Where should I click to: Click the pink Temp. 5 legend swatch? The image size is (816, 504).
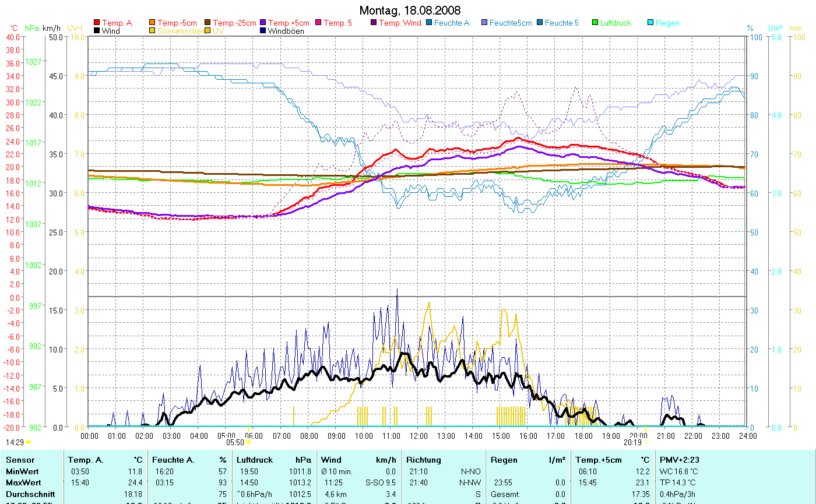click(x=318, y=23)
